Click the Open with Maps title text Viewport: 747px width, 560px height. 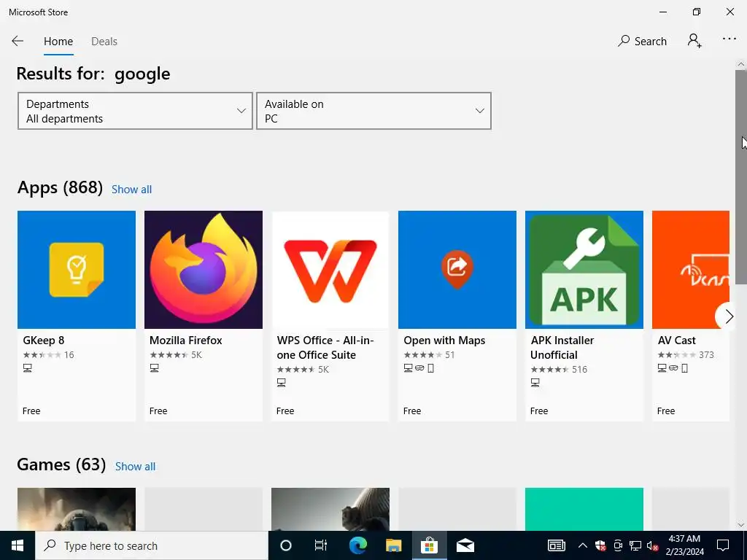(x=444, y=341)
